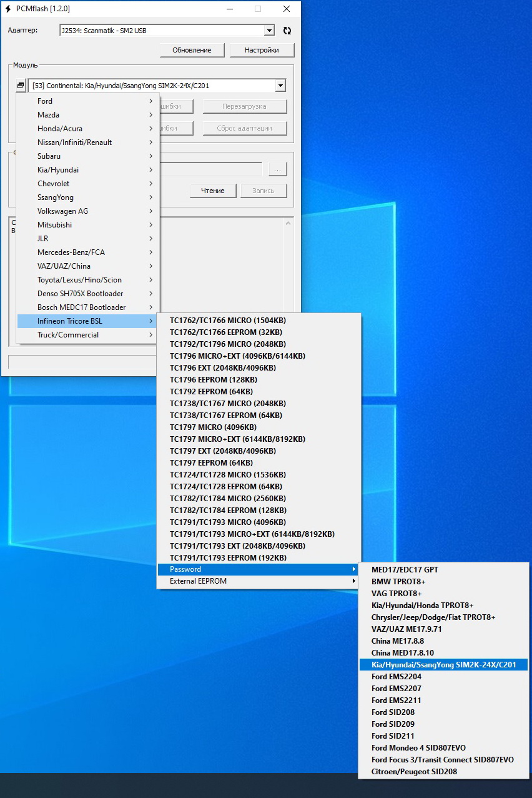Click the PCMflash lightning title icon
The width and height of the screenshot is (532, 798).
point(9,9)
